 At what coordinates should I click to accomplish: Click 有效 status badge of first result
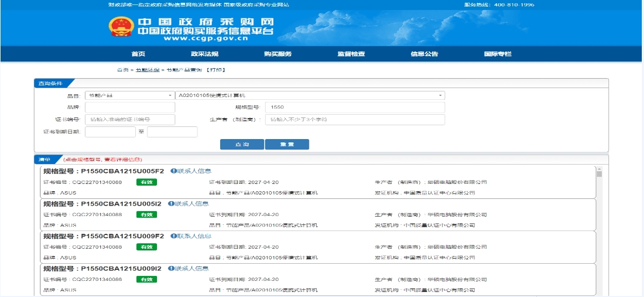(x=146, y=182)
